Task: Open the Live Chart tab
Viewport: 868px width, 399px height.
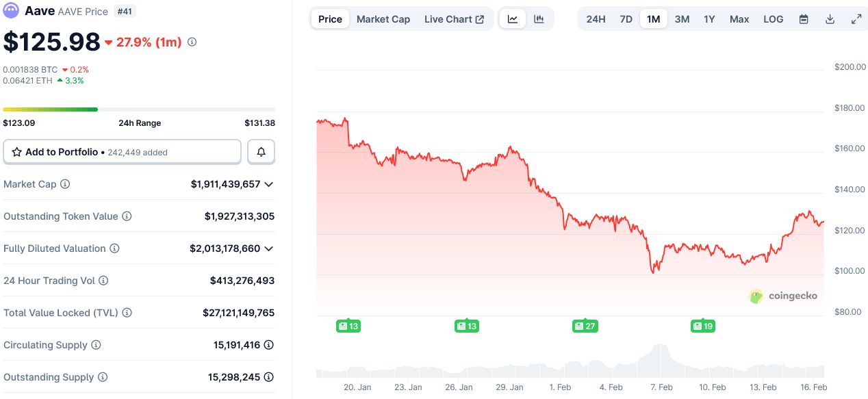Action: (x=454, y=19)
